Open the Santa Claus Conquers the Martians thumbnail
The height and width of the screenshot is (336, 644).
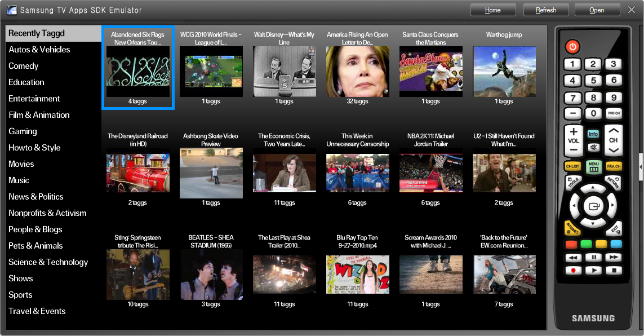431,72
